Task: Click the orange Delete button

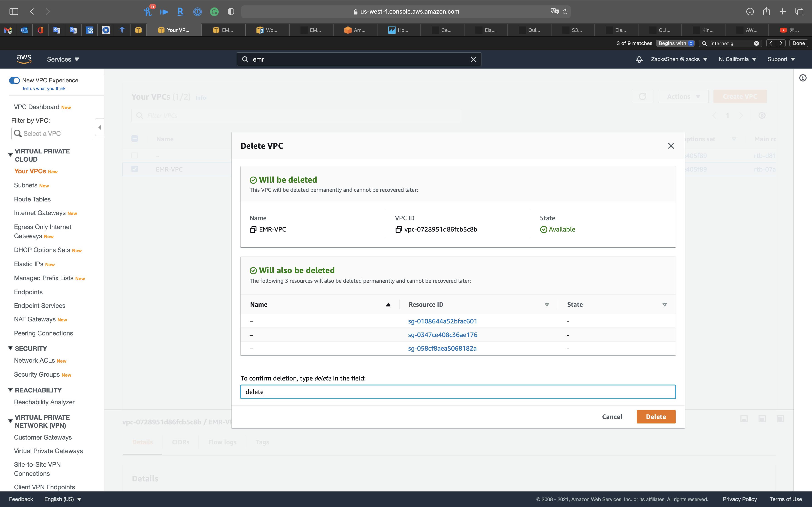Action: click(x=656, y=417)
